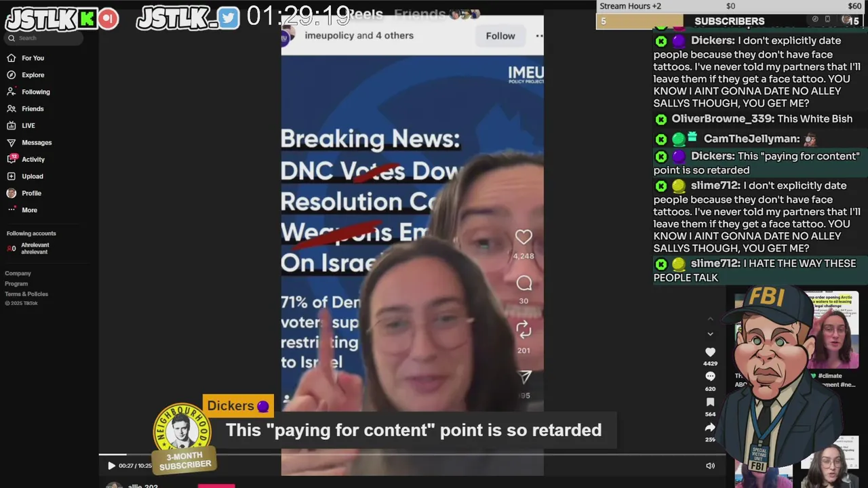Open imeupolicy and 4 others link
Screen dimensions: 868x488
point(359,35)
